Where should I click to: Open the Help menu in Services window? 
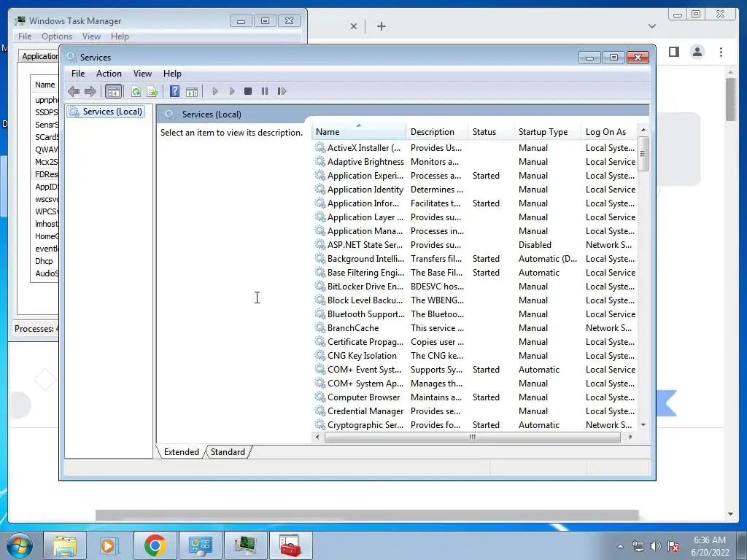point(172,74)
